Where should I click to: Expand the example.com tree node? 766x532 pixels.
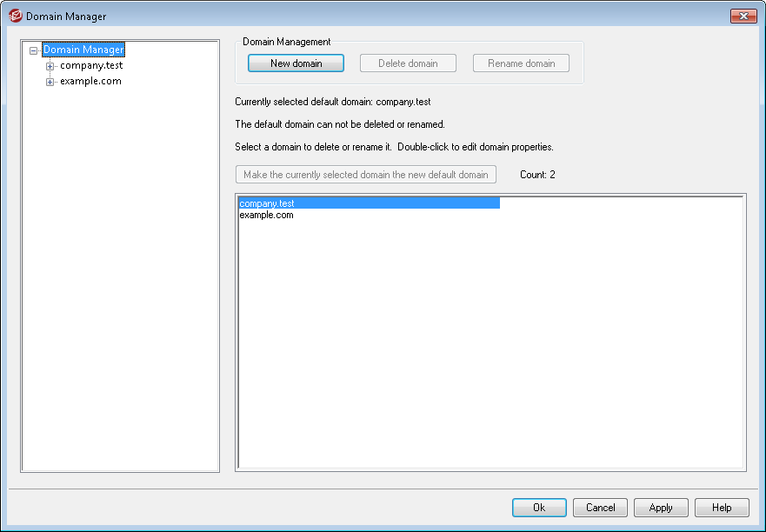tap(50, 82)
